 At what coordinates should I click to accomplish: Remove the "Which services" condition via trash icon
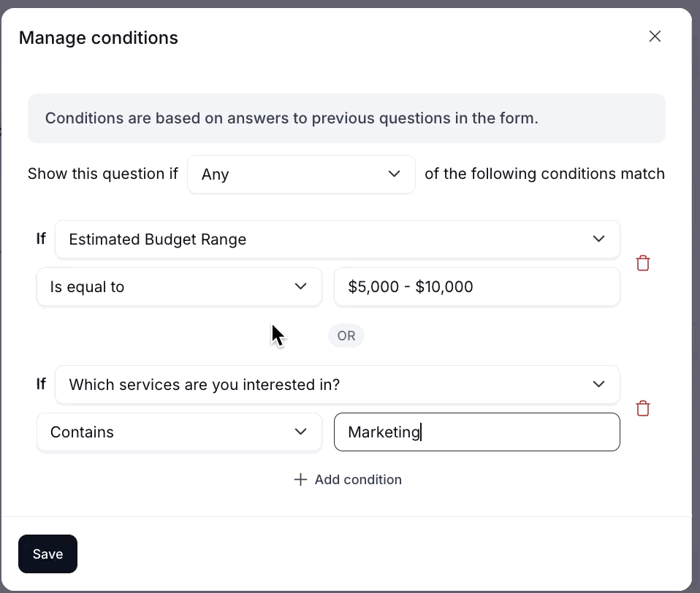click(643, 408)
